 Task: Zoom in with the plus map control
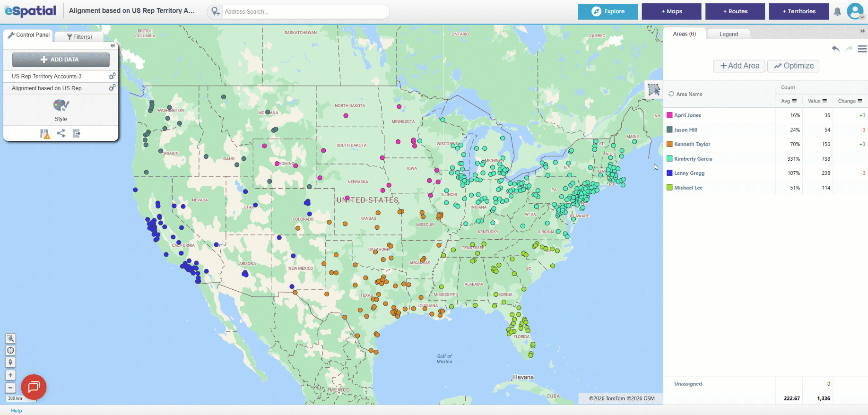pos(10,375)
